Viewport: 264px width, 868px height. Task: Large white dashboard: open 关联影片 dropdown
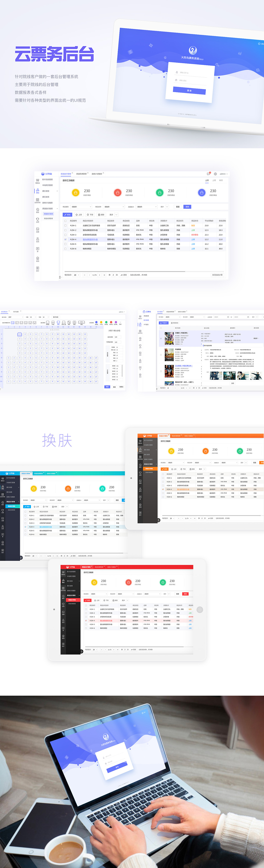pyautogui.click(x=146, y=206)
